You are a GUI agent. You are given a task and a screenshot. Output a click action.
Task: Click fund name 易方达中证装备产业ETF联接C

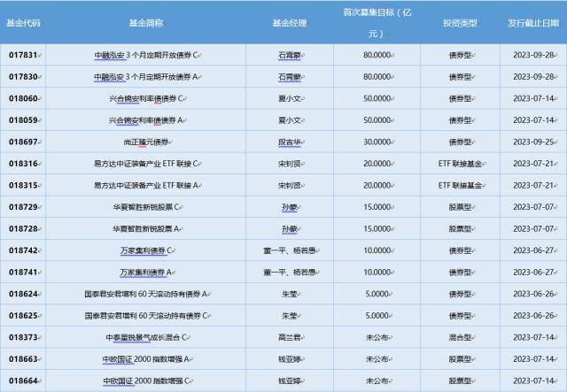tap(146, 164)
